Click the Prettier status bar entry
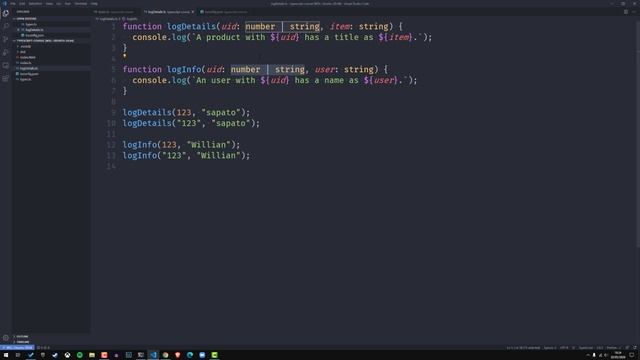This screenshot has height=360, width=640. (613, 348)
